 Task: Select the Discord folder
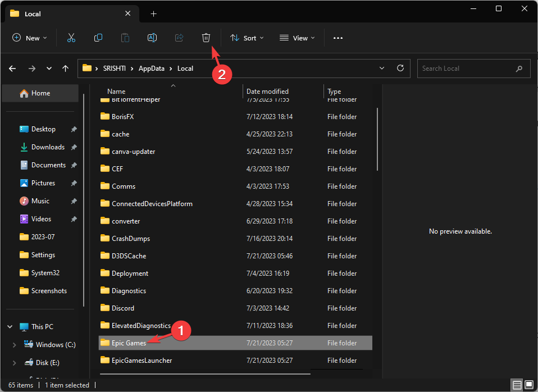(235, 308)
